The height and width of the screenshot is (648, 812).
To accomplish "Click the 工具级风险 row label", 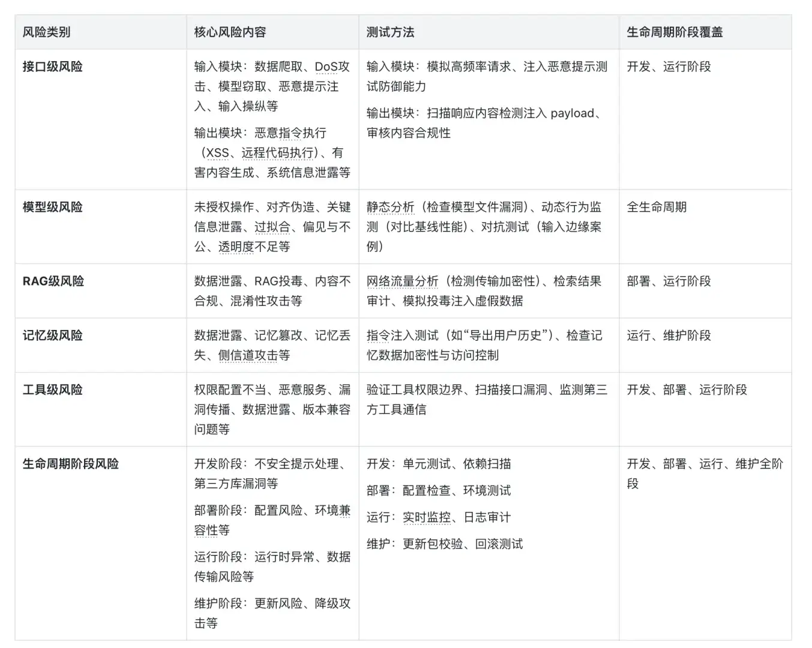I will point(52,389).
